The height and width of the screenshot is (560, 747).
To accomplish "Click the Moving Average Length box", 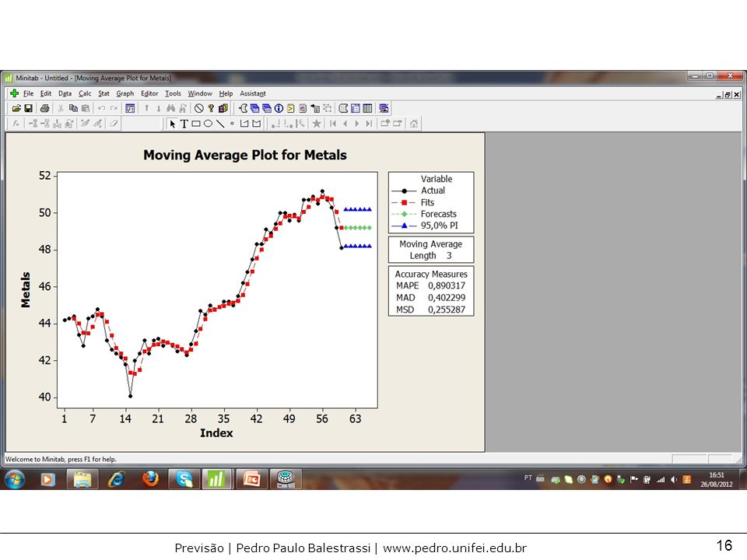I will (x=430, y=250).
